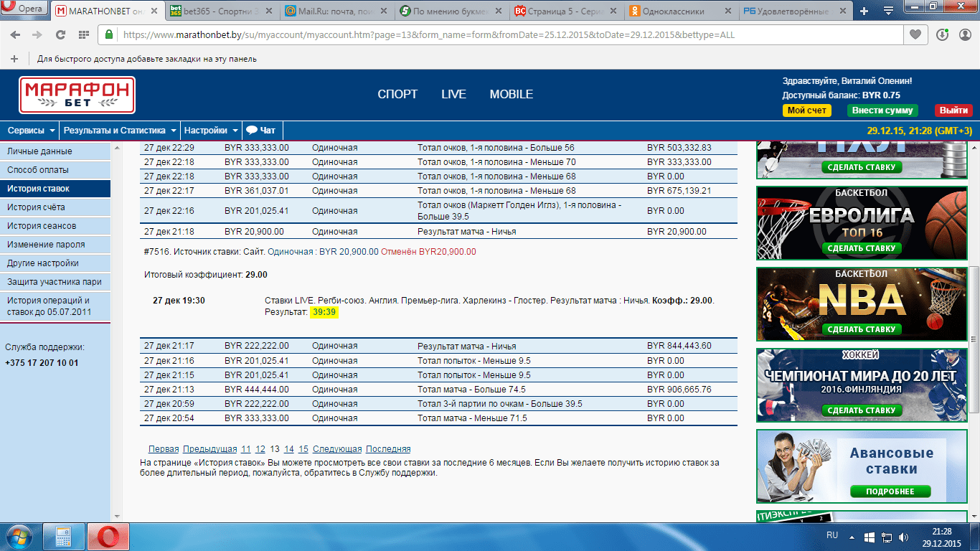Click the heart bookmark icon in address bar

tap(915, 34)
